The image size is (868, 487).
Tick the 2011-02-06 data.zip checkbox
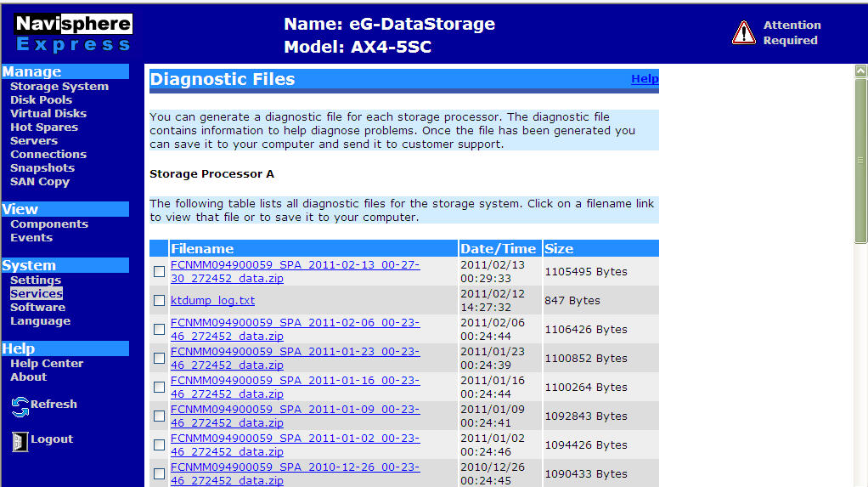(160, 329)
